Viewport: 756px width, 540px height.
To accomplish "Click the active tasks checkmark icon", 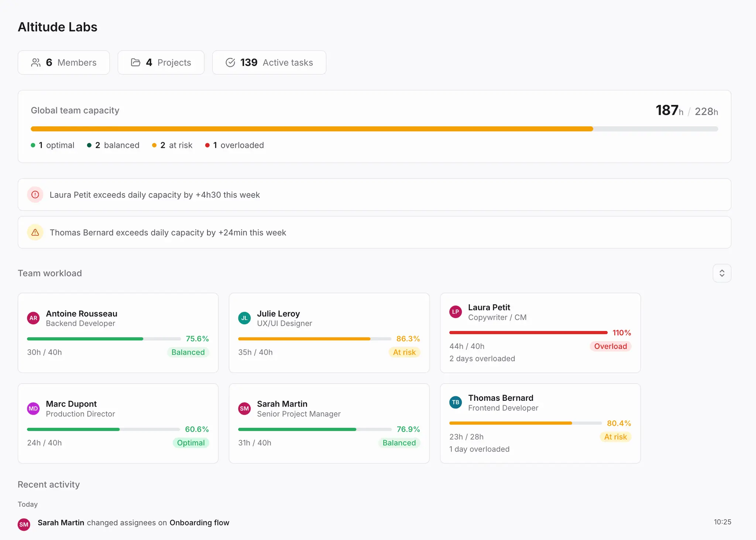I will [x=230, y=63].
